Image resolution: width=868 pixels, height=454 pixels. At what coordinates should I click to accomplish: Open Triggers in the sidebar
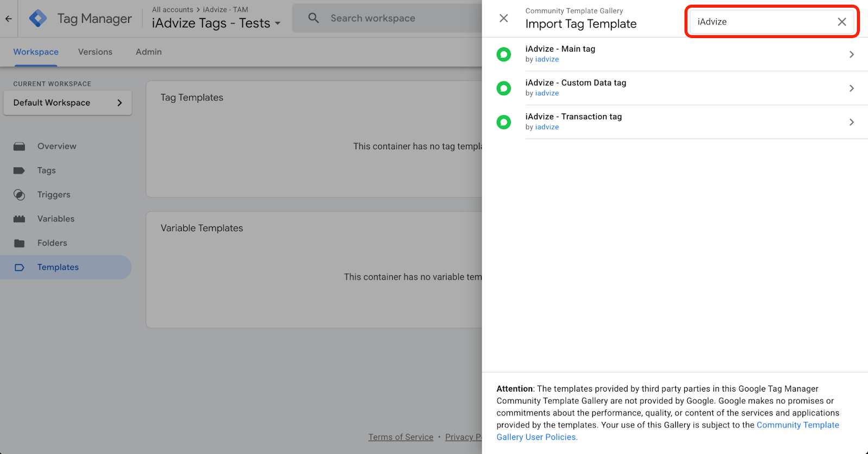pos(54,194)
